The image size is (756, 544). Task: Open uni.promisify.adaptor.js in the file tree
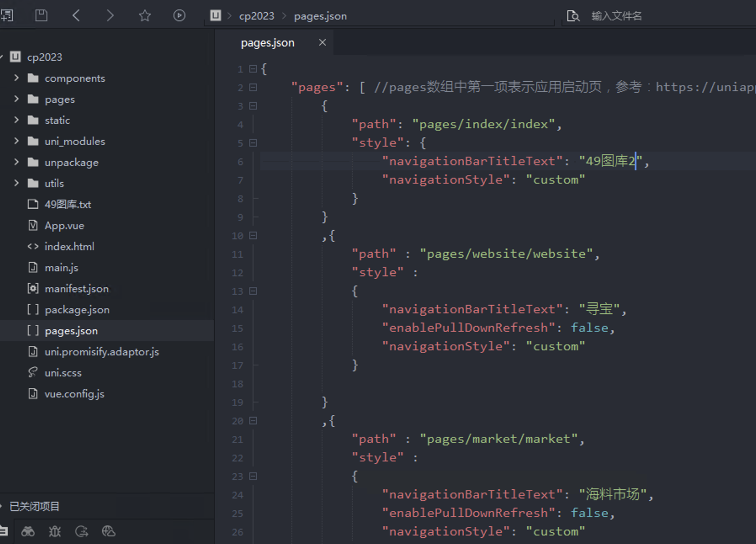tap(102, 352)
